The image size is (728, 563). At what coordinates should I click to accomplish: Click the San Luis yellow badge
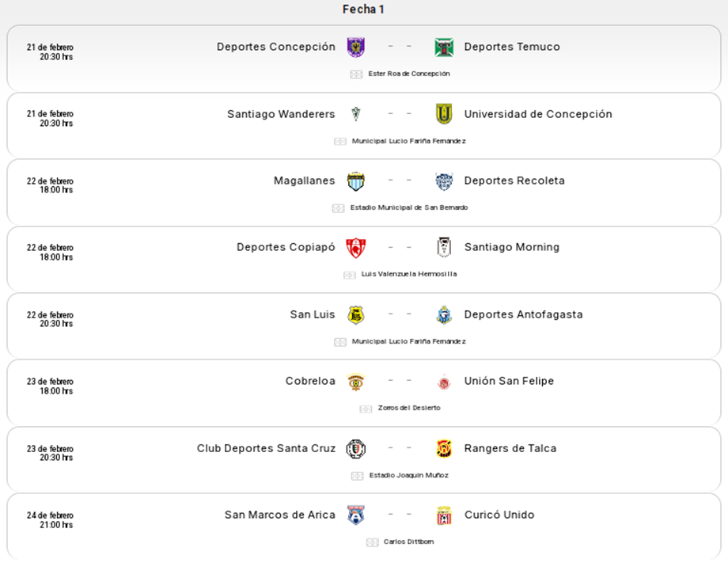coord(356,314)
